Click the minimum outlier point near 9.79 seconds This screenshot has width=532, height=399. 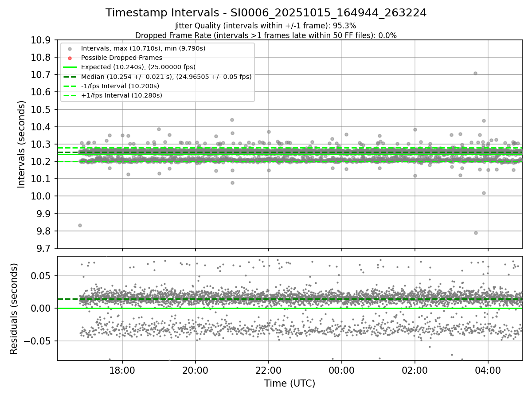coord(476,233)
